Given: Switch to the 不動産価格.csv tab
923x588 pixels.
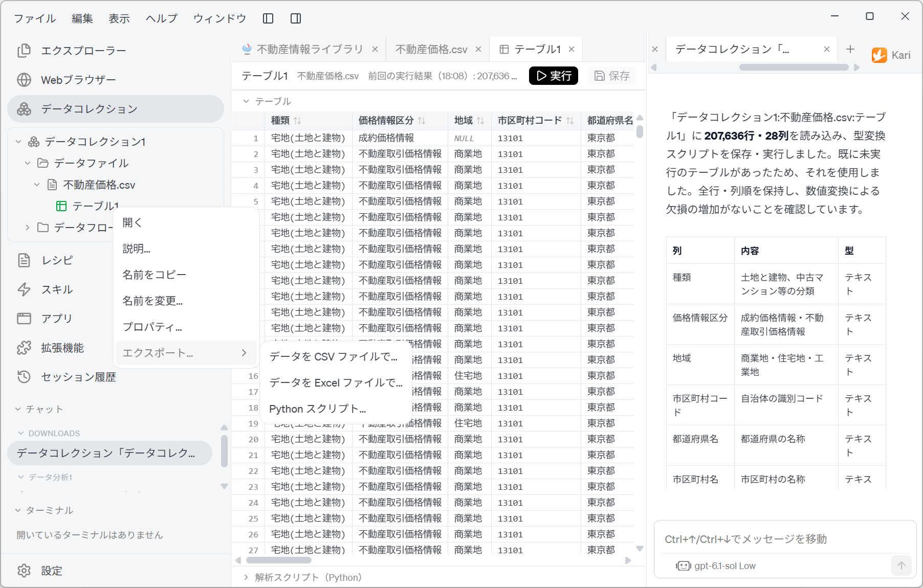Looking at the screenshot, I should (431, 49).
